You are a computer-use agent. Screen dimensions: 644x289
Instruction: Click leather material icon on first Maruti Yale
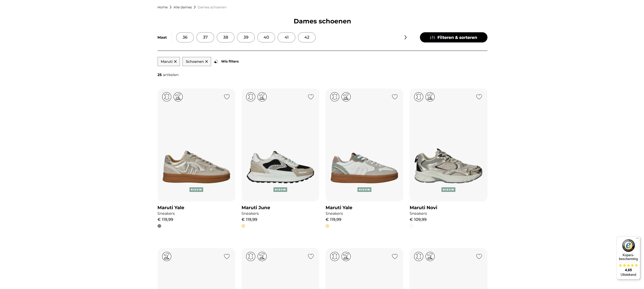click(x=166, y=97)
